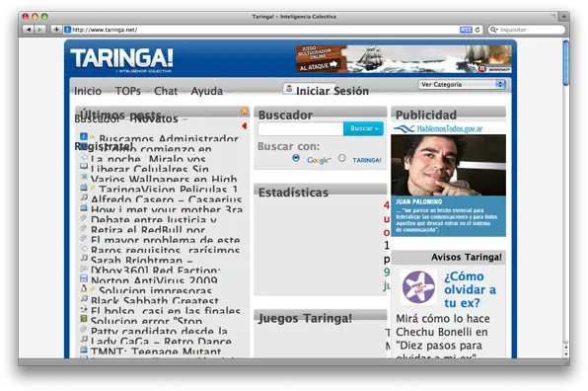588x391 pixels.
Task: Go back with the browser back arrow
Action: 29,30
